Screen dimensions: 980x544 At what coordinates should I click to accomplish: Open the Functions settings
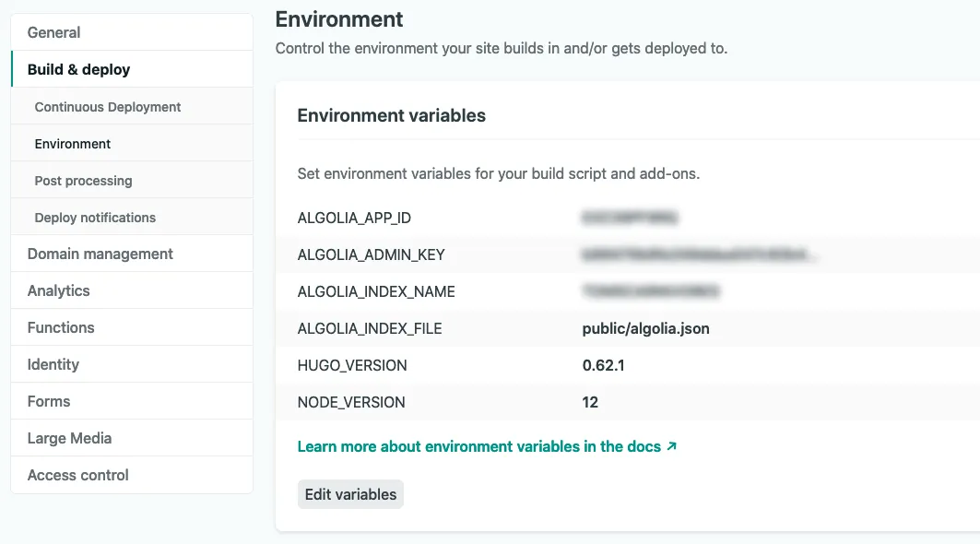(60, 326)
